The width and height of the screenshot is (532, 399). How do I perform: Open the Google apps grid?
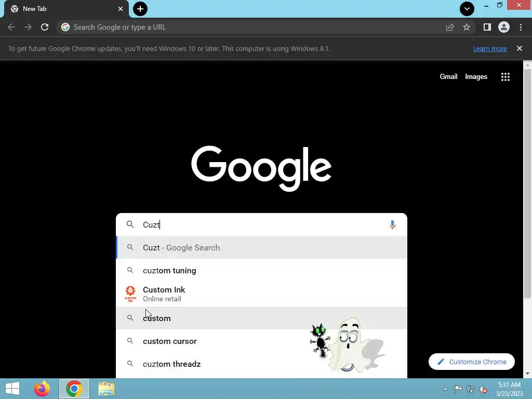(x=506, y=77)
